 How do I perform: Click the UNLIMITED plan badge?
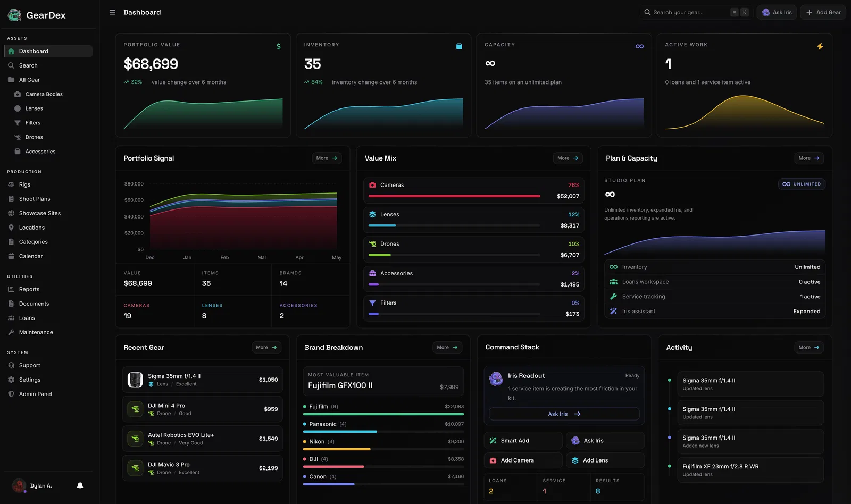point(802,184)
